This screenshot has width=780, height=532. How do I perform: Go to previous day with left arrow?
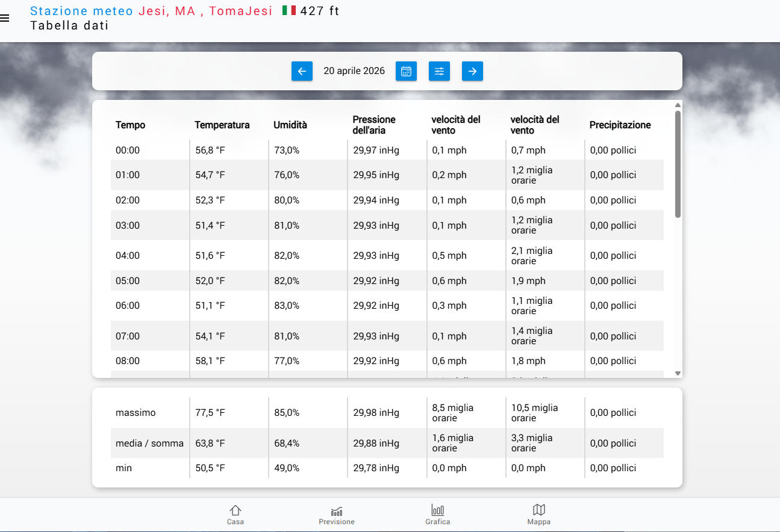[x=302, y=71]
